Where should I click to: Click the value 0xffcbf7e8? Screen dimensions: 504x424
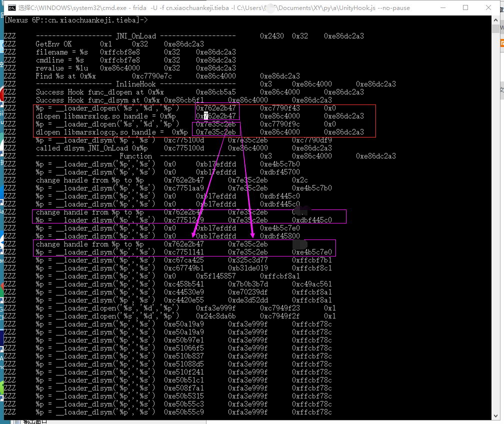pos(120,60)
